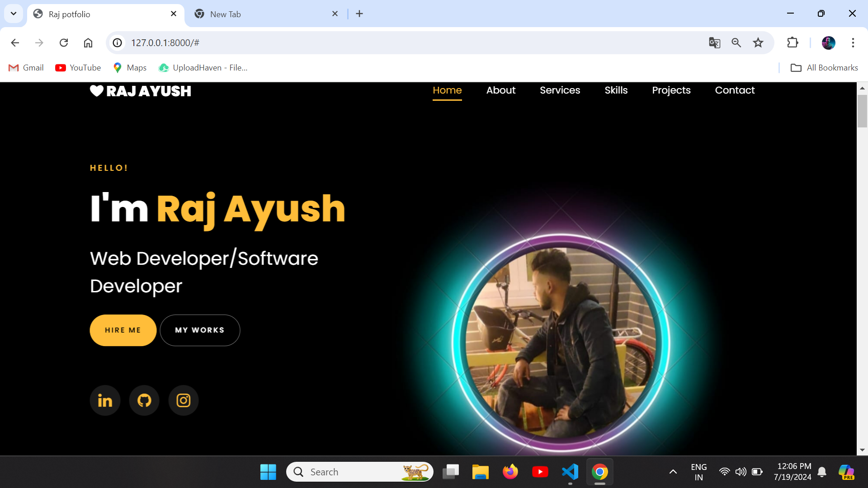Launch Visual Studio Code from the taskbar

[x=570, y=472]
